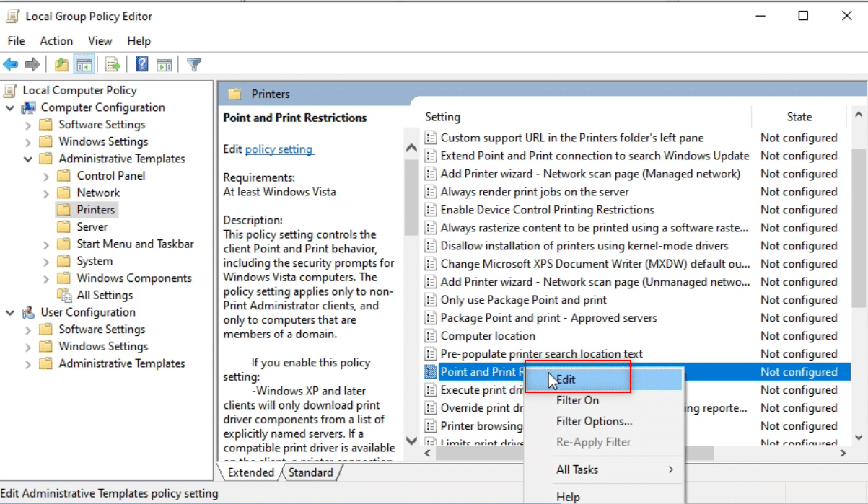Switch to the Extended tab
This screenshot has width=868, height=504.
pyautogui.click(x=250, y=472)
